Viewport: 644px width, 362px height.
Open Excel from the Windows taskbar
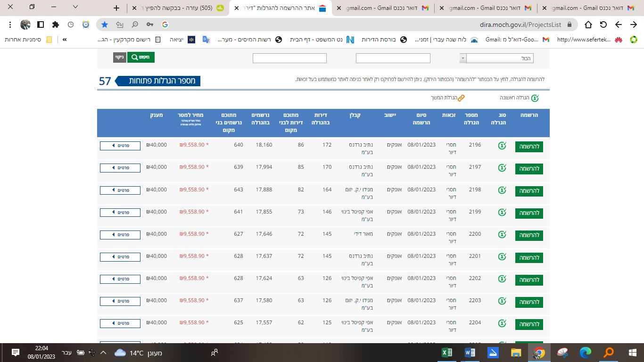[446, 353]
